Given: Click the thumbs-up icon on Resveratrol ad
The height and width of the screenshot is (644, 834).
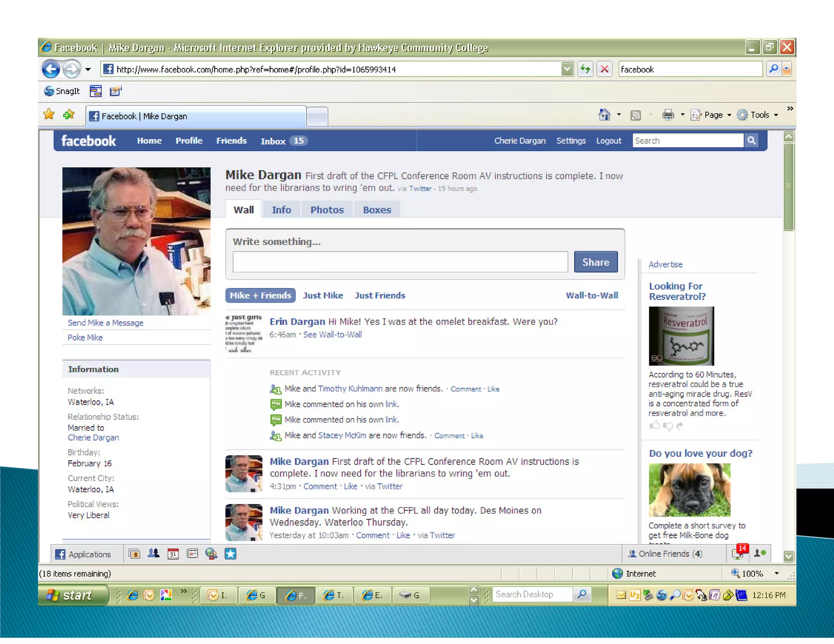Looking at the screenshot, I should (x=654, y=425).
